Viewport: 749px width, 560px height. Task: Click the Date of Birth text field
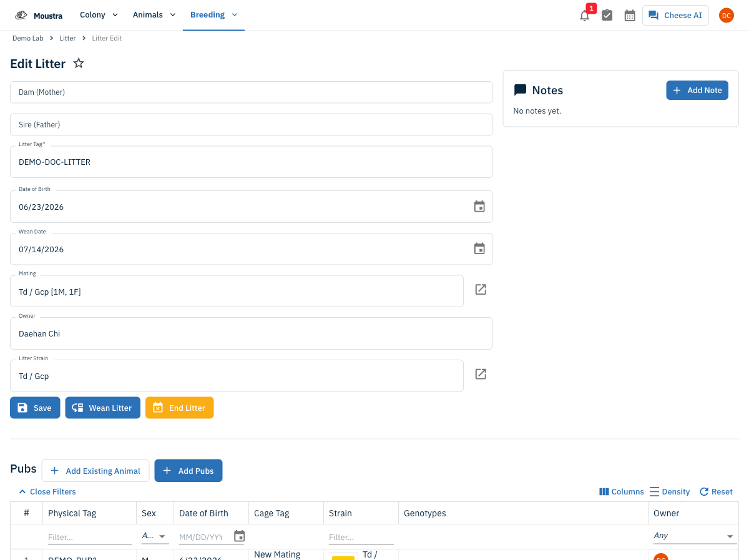point(251,207)
